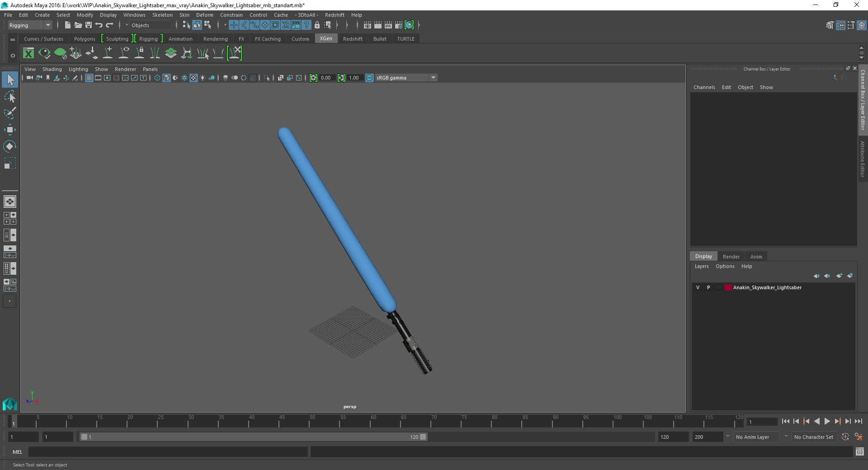Open the No Anim Layer dropdown
The width and height of the screenshot is (868, 470).
click(757, 437)
